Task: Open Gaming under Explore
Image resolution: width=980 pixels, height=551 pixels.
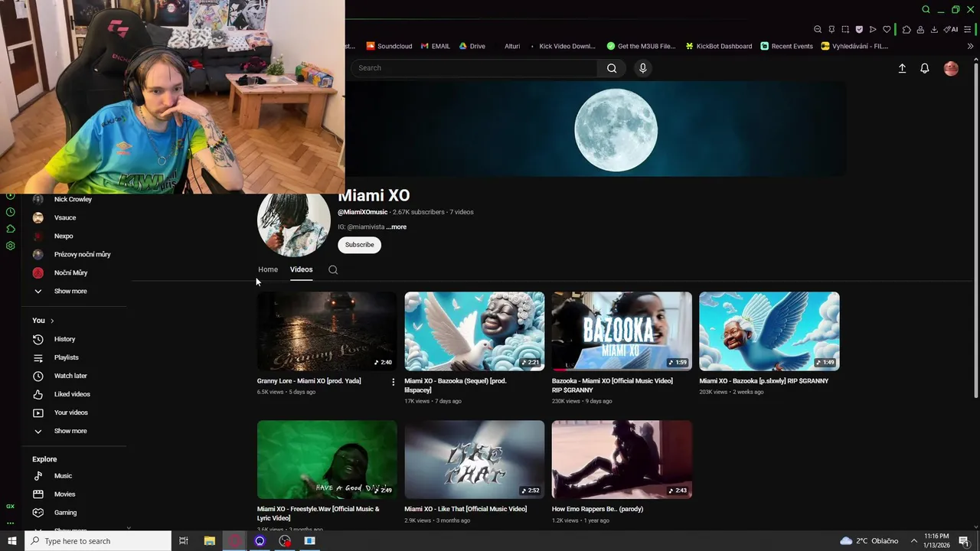Action: point(65,513)
